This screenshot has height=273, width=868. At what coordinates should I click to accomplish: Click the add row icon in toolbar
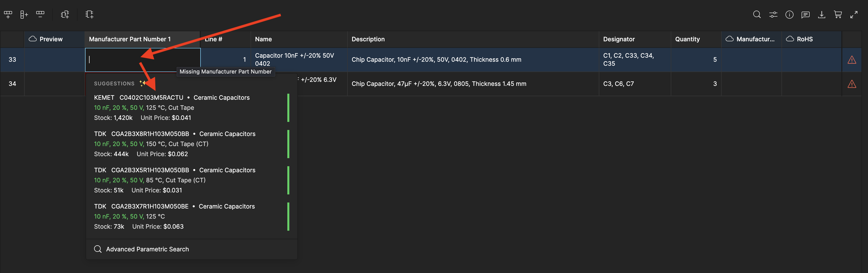[8, 15]
